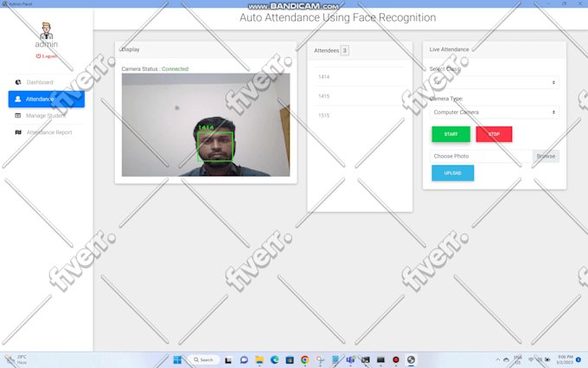Open Microsoft Store from taskbar
Image resolution: width=588 pixels, height=368 pixels.
(290, 360)
